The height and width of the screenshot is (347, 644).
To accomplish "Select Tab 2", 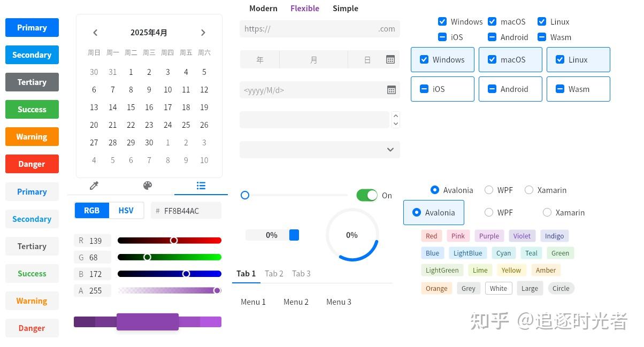I will coord(274,273).
